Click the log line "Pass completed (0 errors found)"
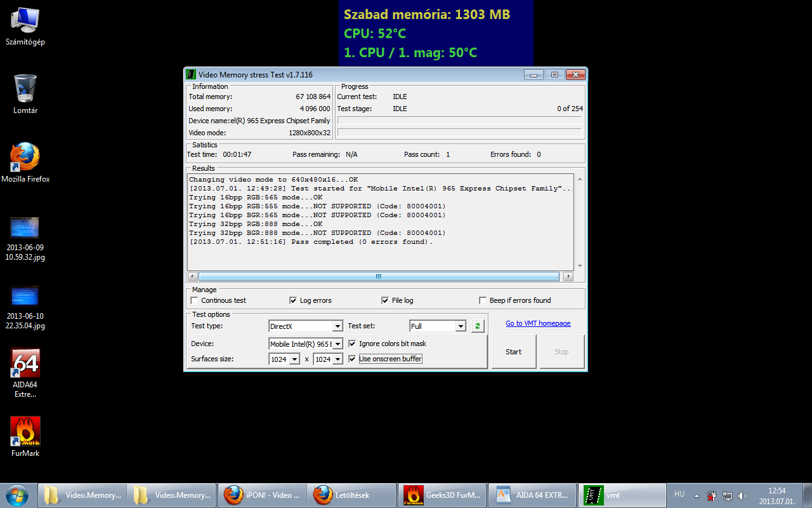This screenshot has height=508, width=812. click(x=311, y=242)
